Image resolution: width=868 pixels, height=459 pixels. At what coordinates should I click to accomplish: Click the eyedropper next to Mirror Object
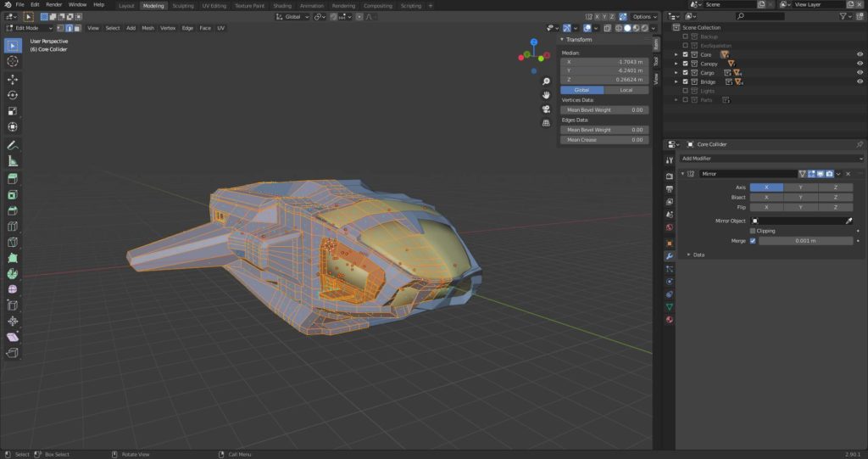pyautogui.click(x=849, y=221)
